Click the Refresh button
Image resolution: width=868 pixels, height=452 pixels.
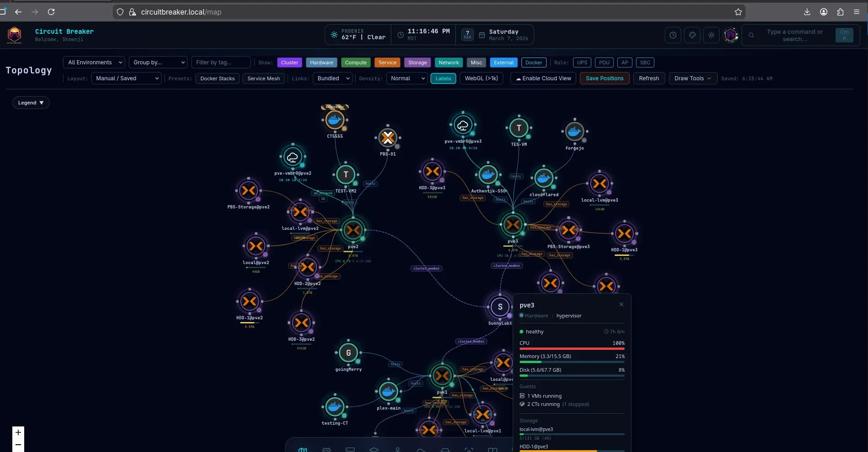pyautogui.click(x=649, y=78)
